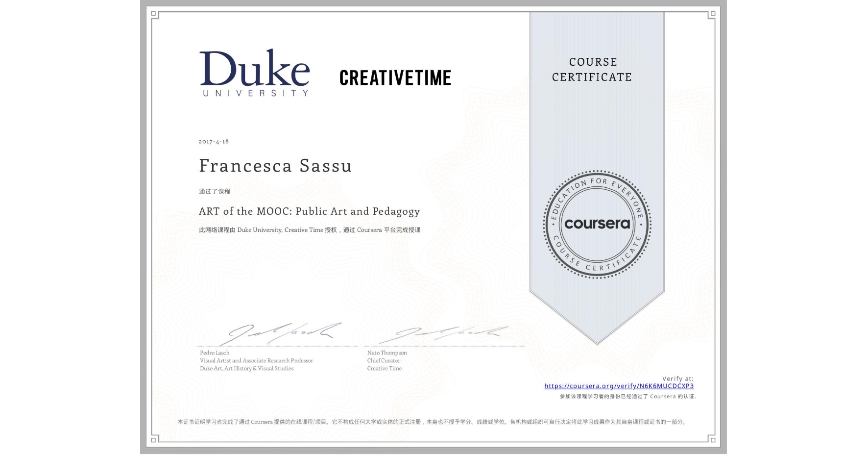Select Duke Art, Art History & Visual Studies

pyautogui.click(x=247, y=368)
